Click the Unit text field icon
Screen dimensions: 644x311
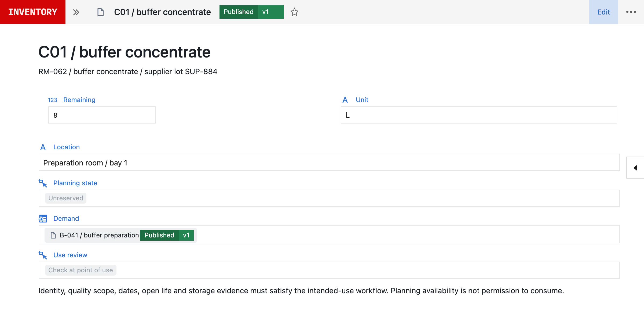(x=345, y=100)
